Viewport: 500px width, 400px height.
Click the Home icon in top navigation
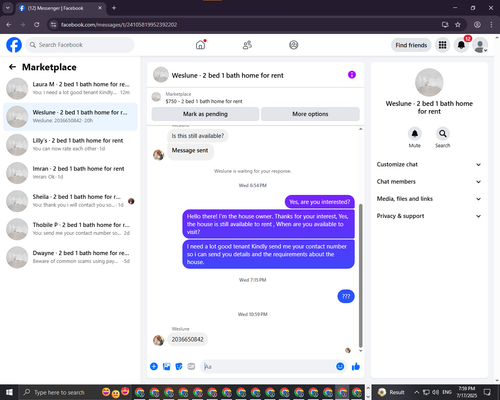200,45
